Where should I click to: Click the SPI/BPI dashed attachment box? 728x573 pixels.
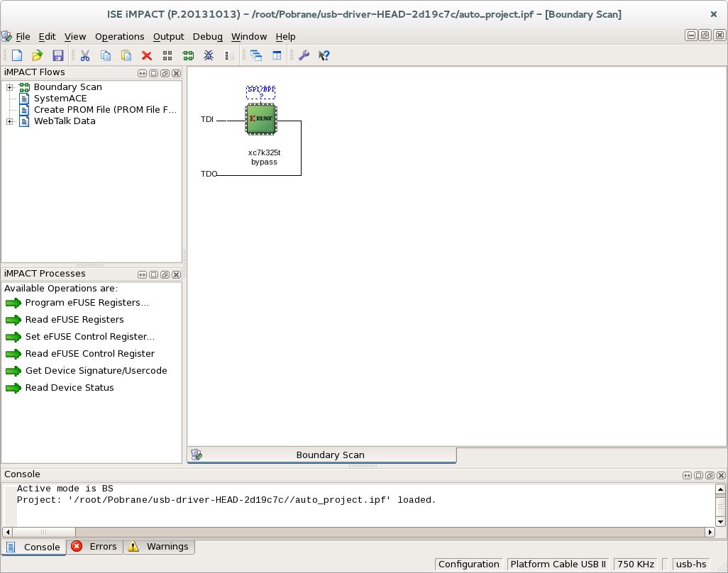coord(261,92)
